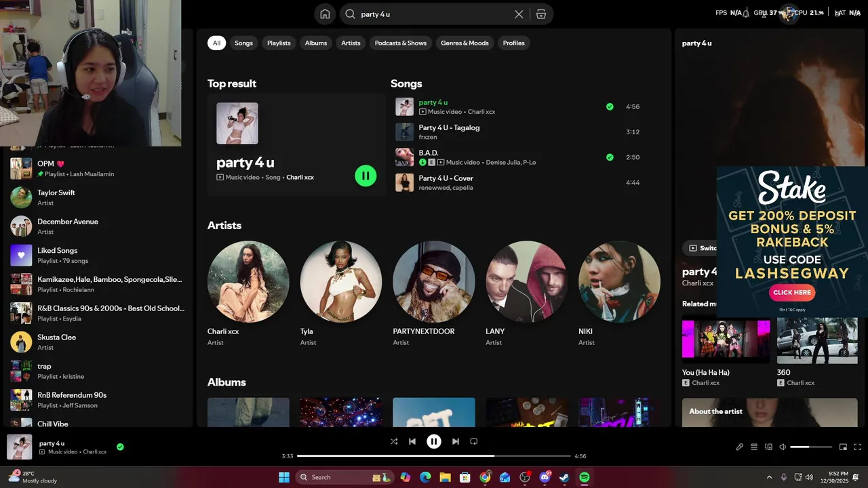Switch to the Profiles filter
The image size is (868, 488).
coord(513,43)
